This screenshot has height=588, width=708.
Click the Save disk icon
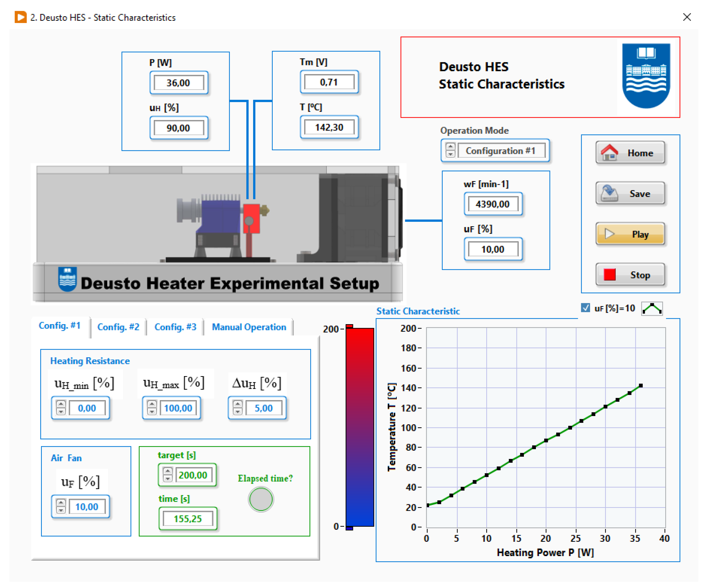(x=610, y=193)
